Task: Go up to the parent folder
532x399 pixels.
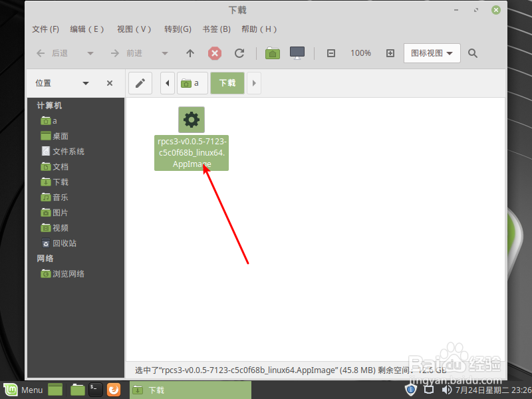Action: (x=190, y=53)
